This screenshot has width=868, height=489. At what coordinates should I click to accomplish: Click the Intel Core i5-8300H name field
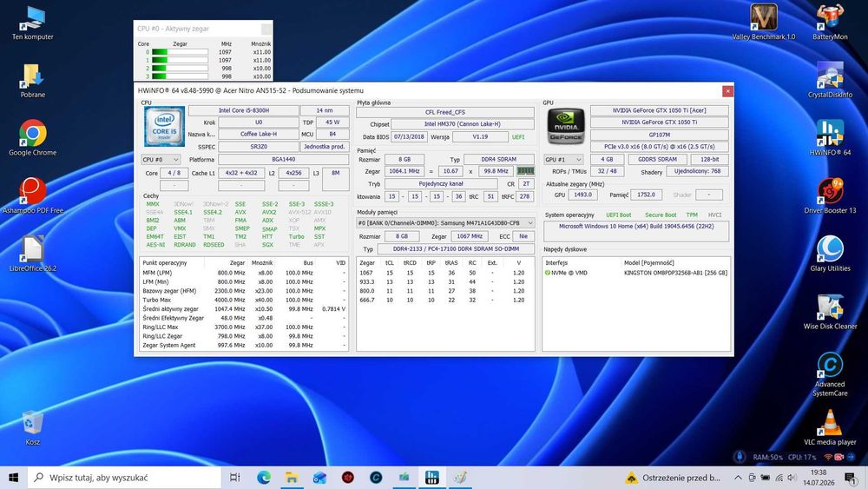pyautogui.click(x=244, y=110)
